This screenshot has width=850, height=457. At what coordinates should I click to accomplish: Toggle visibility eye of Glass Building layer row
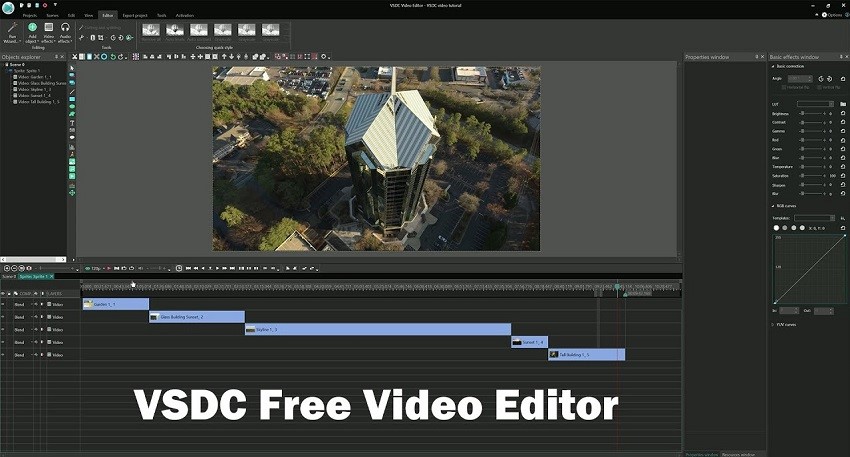3,317
